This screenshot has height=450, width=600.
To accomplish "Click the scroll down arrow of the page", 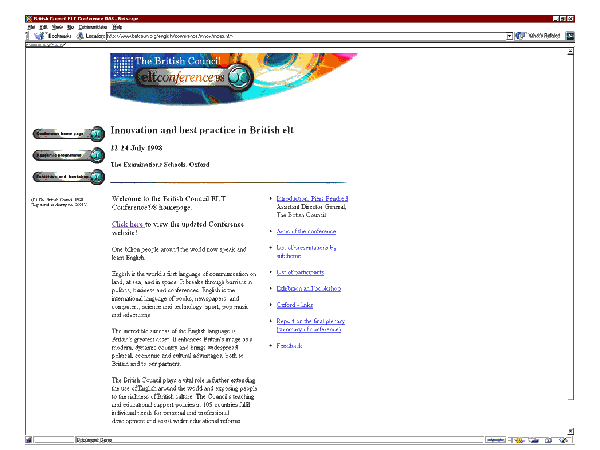I will pyautogui.click(x=571, y=431).
